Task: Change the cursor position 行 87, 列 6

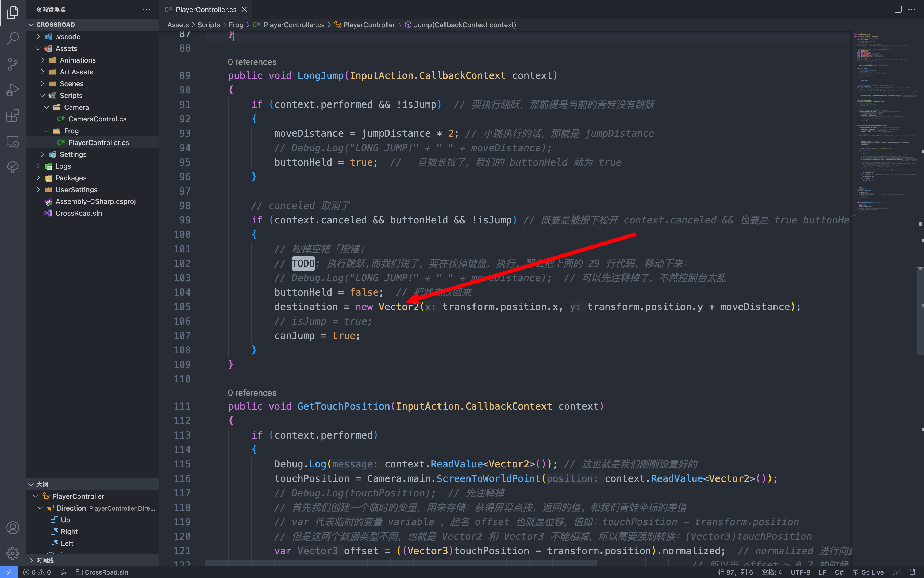Action: click(x=736, y=572)
